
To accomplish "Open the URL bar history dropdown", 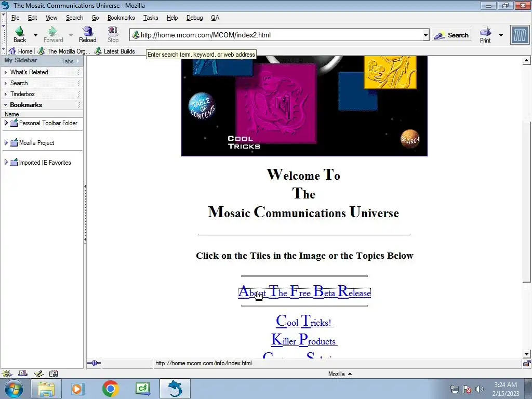I will tap(425, 35).
